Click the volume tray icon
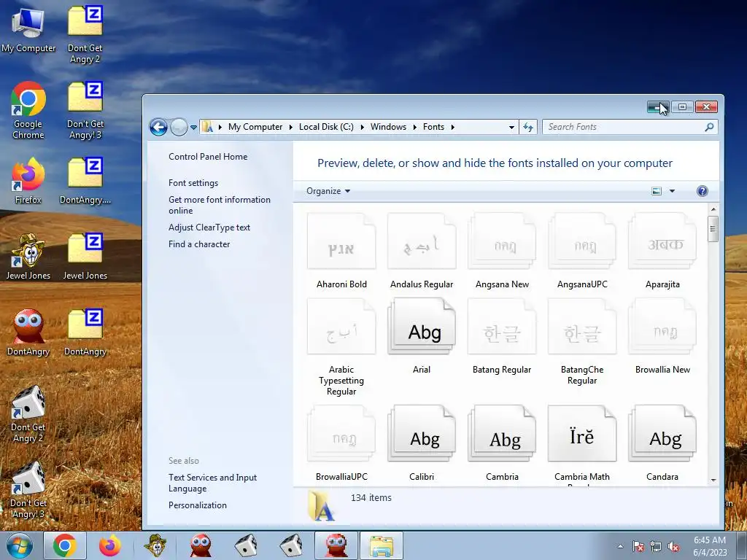The height and width of the screenshot is (560, 747). tap(673, 547)
